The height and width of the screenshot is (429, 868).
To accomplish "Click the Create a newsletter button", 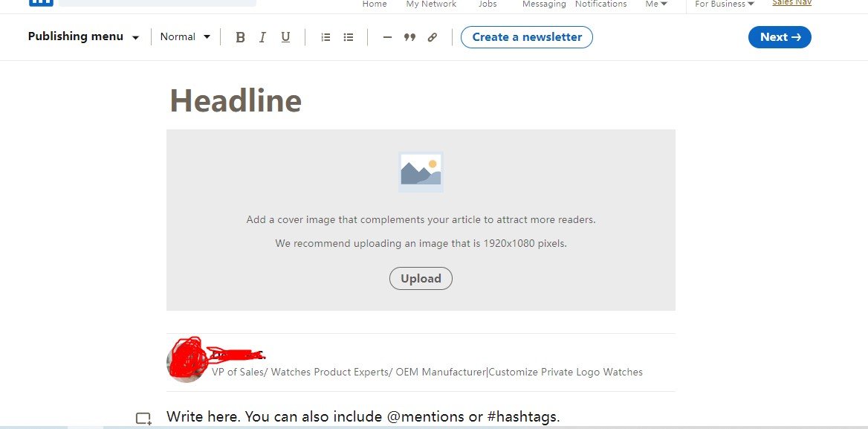I will pyautogui.click(x=526, y=37).
